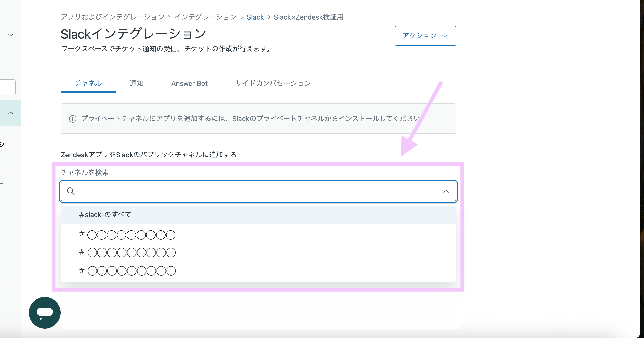
Task: Collapse the channel search dropdown chevron
Action: 446,191
